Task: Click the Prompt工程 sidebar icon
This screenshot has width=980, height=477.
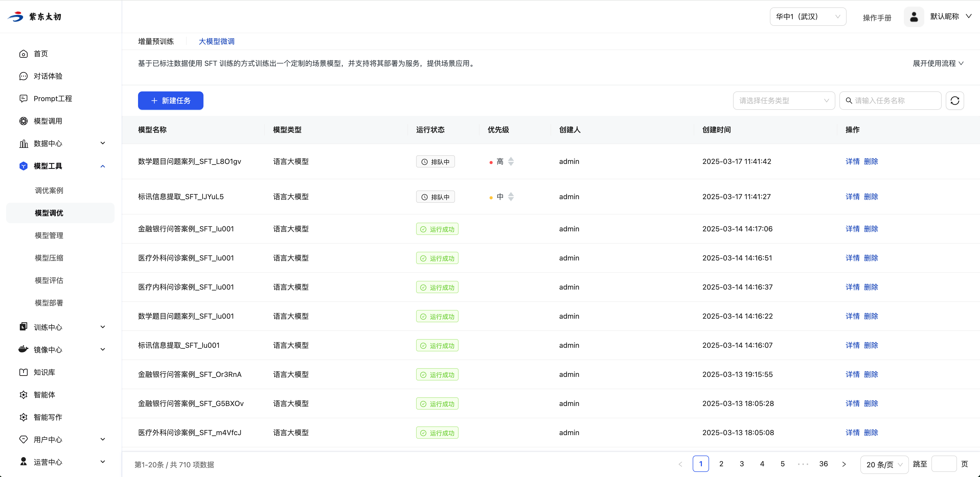Action: pyautogui.click(x=24, y=99)
